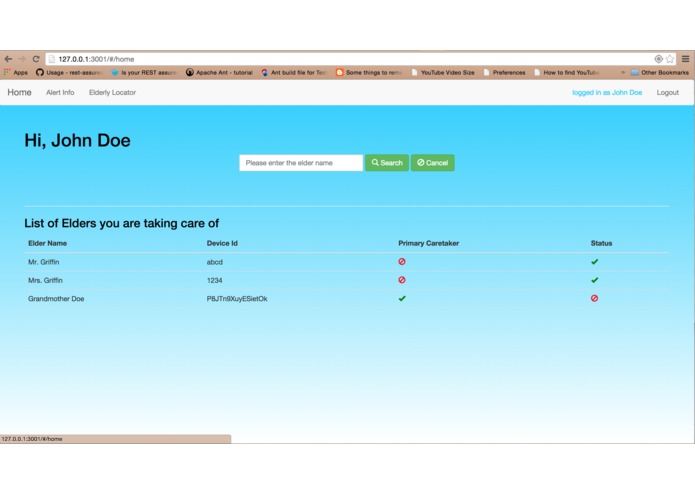Click device id '1234'

tap(215, 280)
